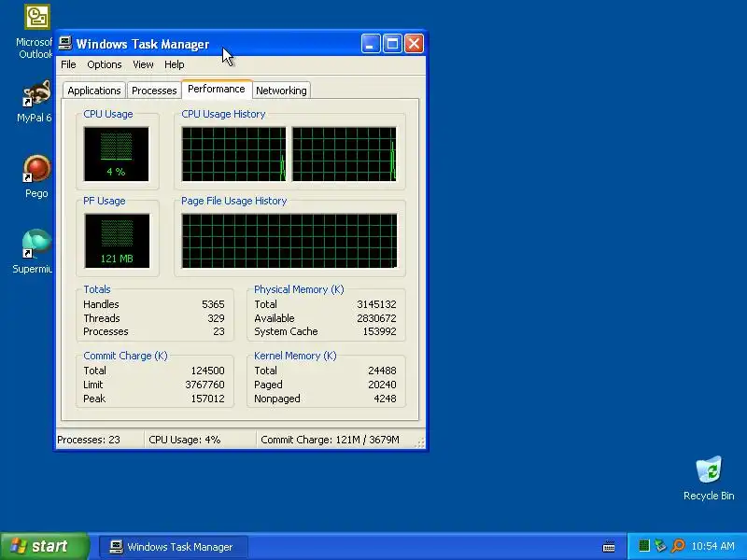Click the System Cache value 153992
This screenshot has height=560, width=747.
379,331
